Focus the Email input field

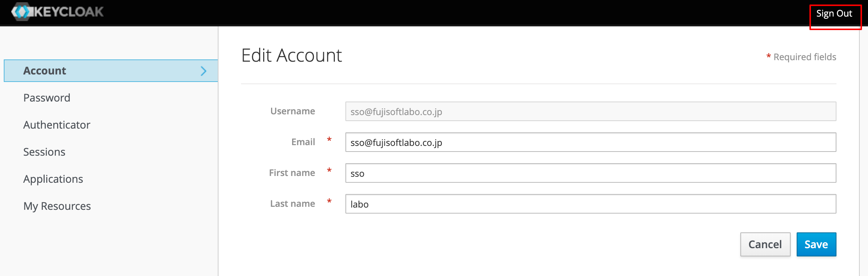click(590, 143)
